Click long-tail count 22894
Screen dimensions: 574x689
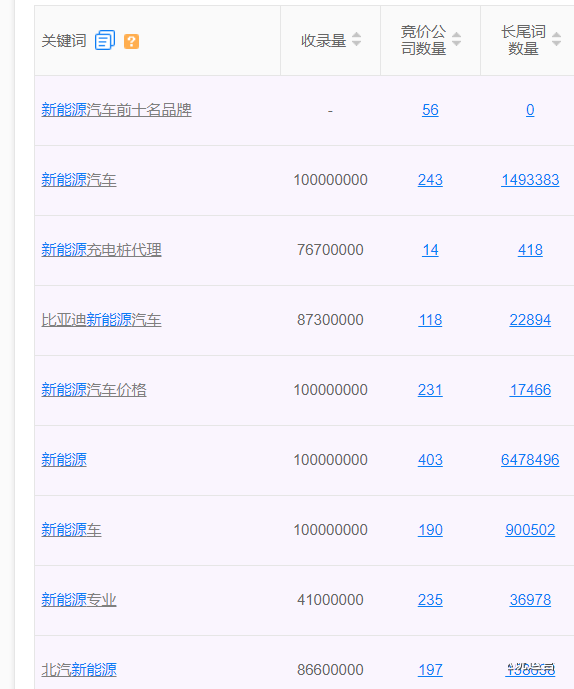pyautogui.click(x=530, y=319)
